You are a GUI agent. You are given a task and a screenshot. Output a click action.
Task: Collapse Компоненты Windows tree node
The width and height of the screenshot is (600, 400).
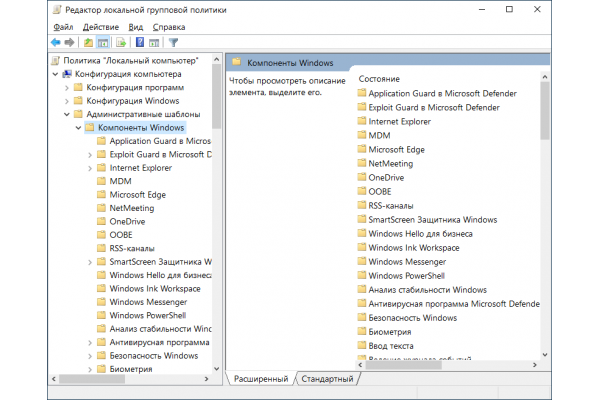[78, 127]
